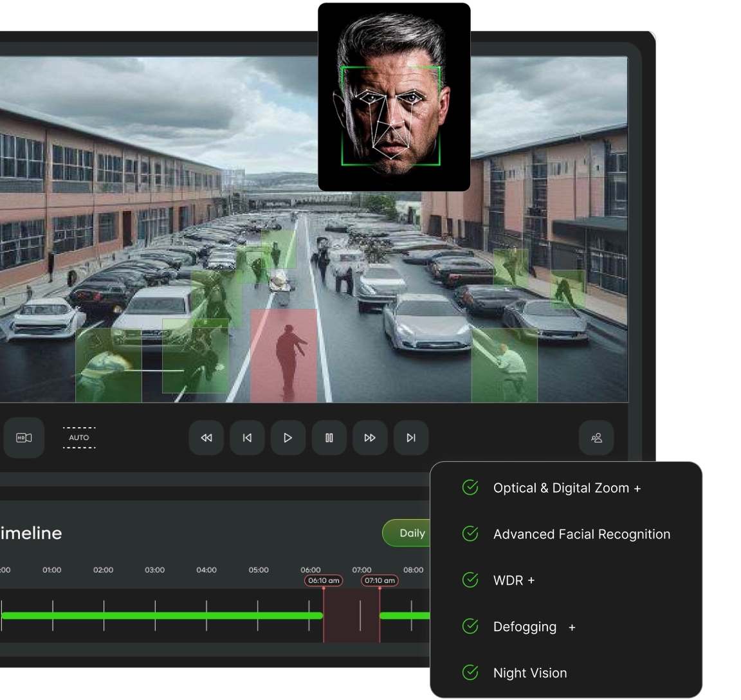This screenshot has height=700, width=741.
Task: Skip to previous clip button
Action: (247, 438)
